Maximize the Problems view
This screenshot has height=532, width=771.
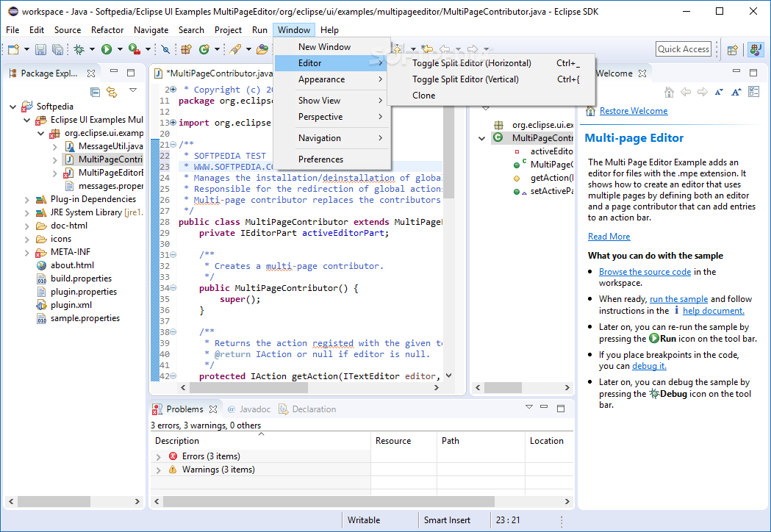click(561, 408)
